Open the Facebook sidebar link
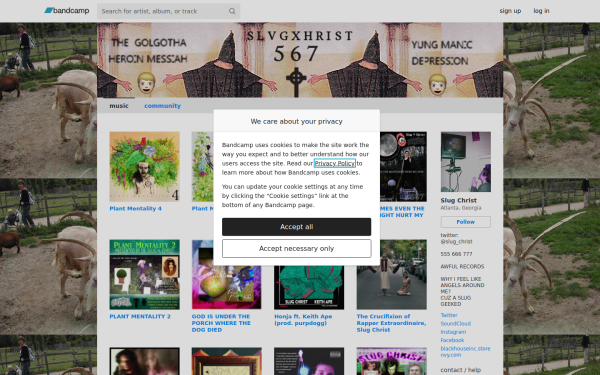 click(x=452, y=340)
